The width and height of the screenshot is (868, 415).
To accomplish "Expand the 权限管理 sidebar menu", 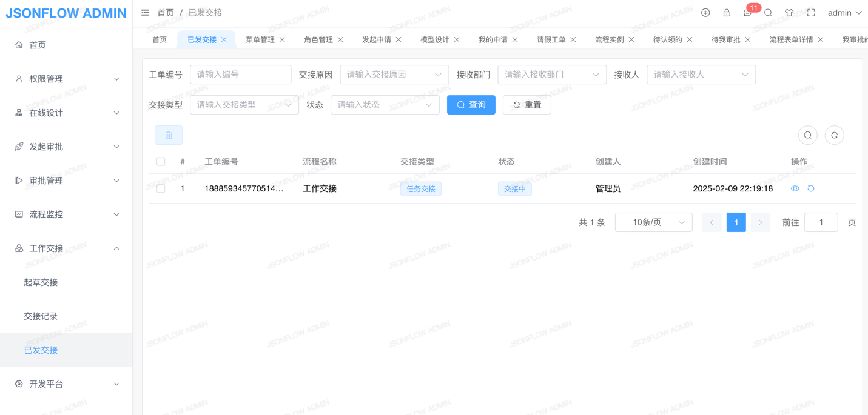I will tap(66, 79).
